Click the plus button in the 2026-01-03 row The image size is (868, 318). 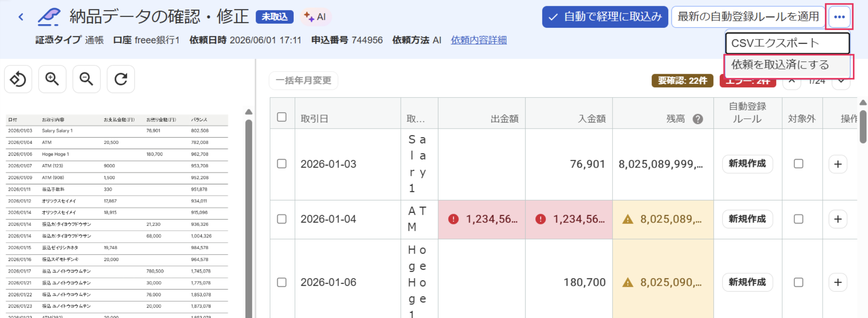[x=838, y=164]
